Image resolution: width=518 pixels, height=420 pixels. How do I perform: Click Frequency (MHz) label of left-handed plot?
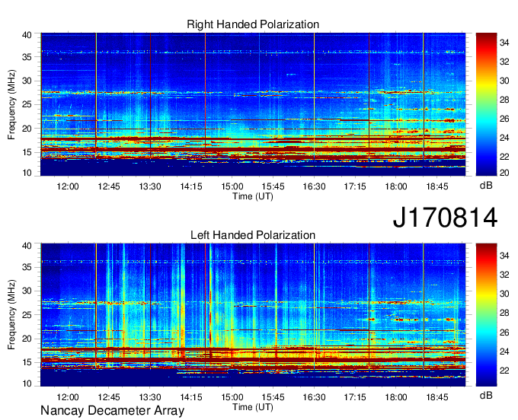click(11, 315)
